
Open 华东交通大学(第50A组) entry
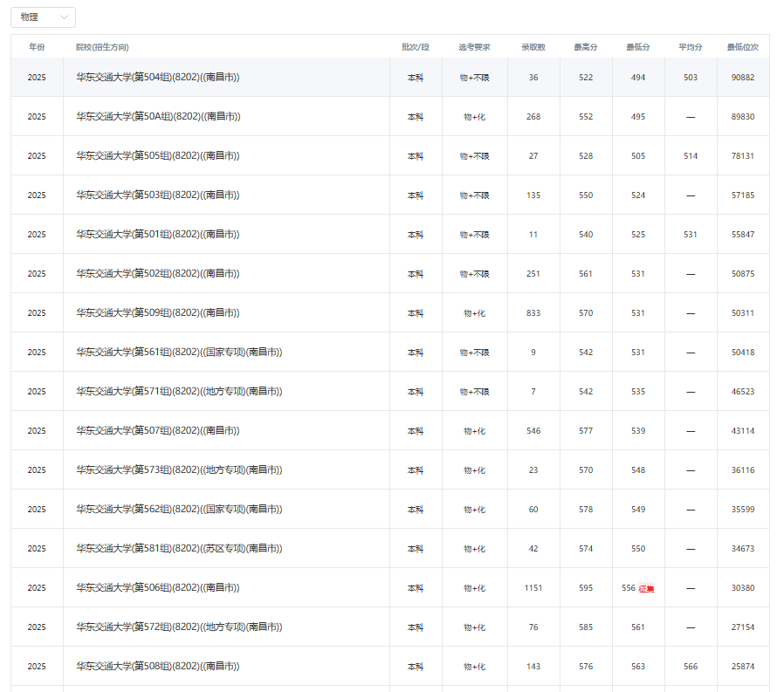[157, 117]
